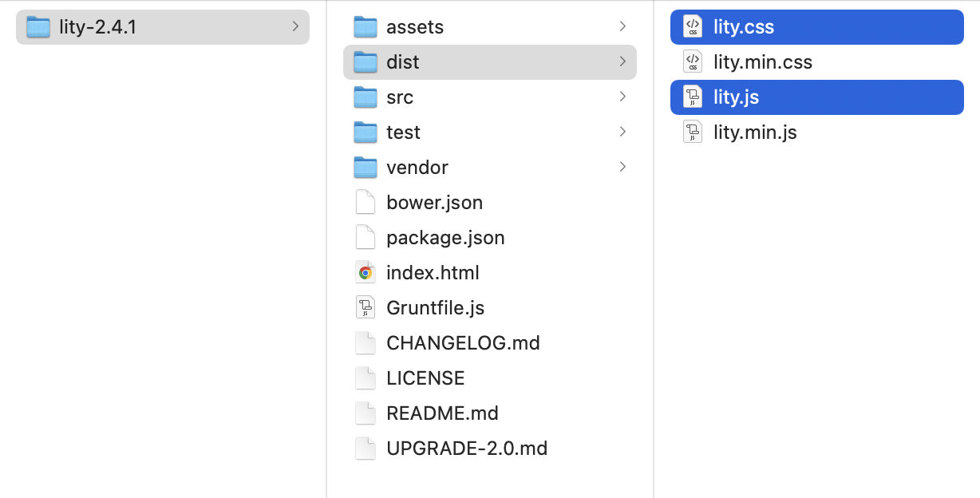
Task: Select the lity.min.css file name
Action: (763, 62)
